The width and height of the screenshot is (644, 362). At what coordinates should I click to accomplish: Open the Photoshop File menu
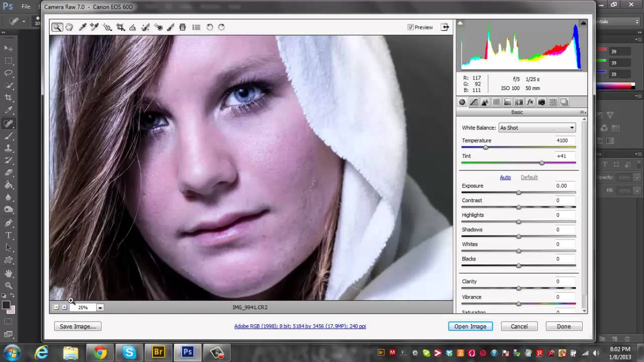coord(26,7)
